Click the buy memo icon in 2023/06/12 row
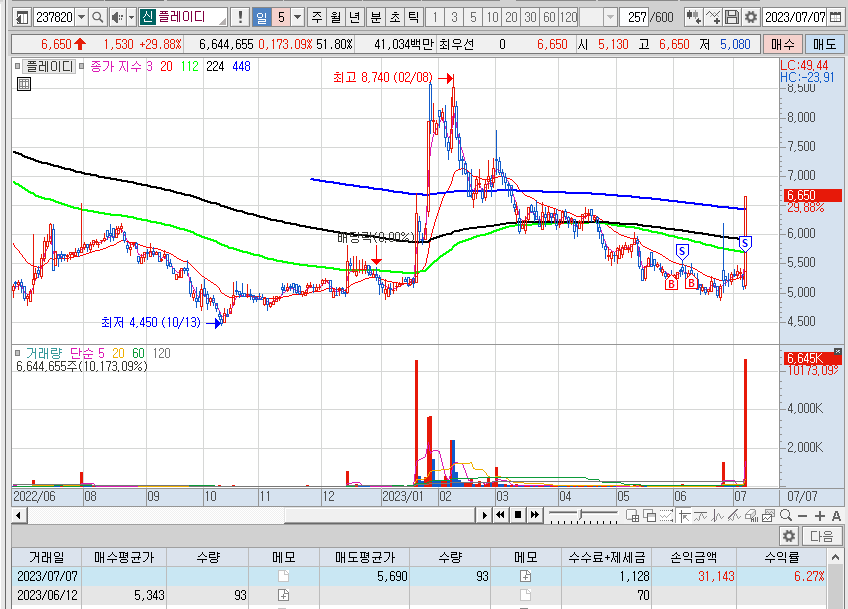Screen dimensions: 848x609 283,595
